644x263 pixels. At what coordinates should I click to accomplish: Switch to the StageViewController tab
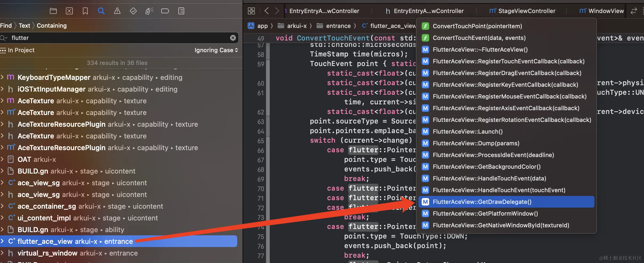522,11
